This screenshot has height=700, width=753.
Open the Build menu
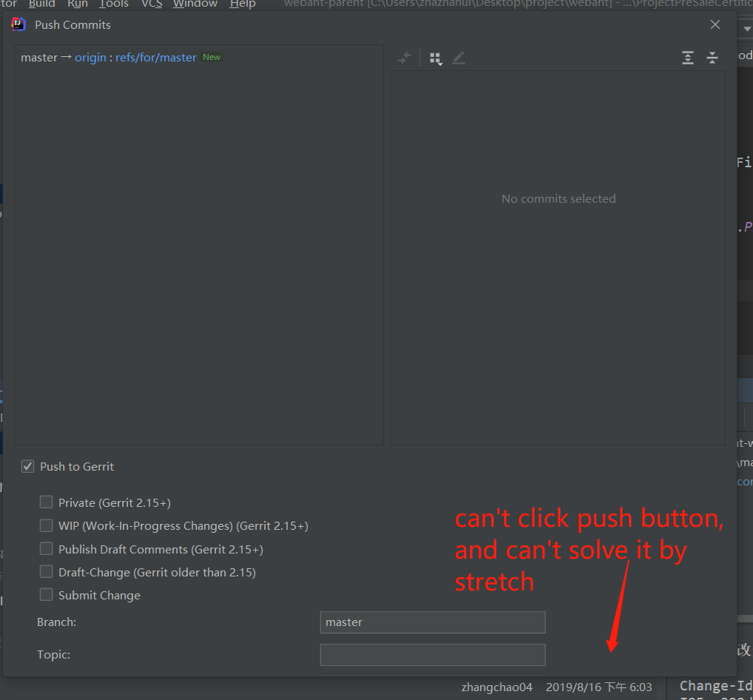point(41,4)
